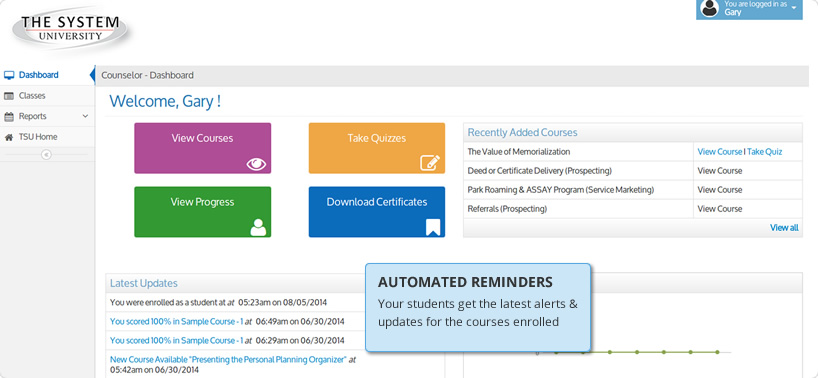
Task: Click Take Quiz link for Value of Memorialization
Action: (x=764, y=152)
